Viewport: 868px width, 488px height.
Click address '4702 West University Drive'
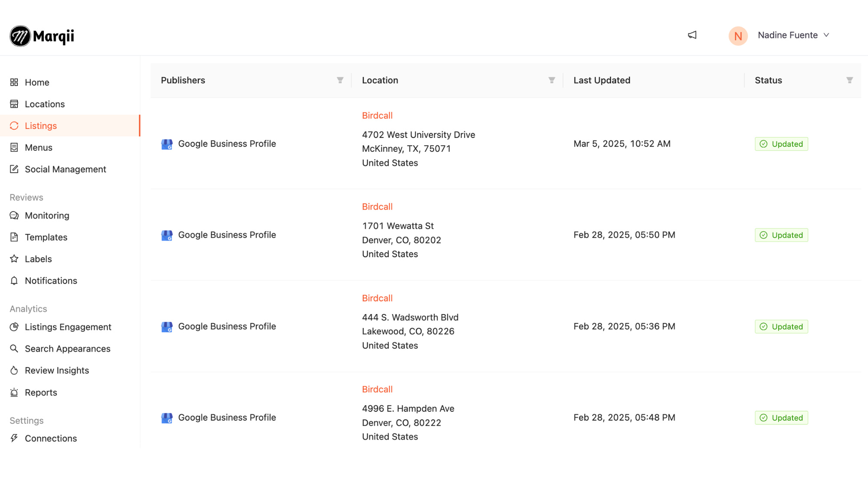(x=418, y=135)
